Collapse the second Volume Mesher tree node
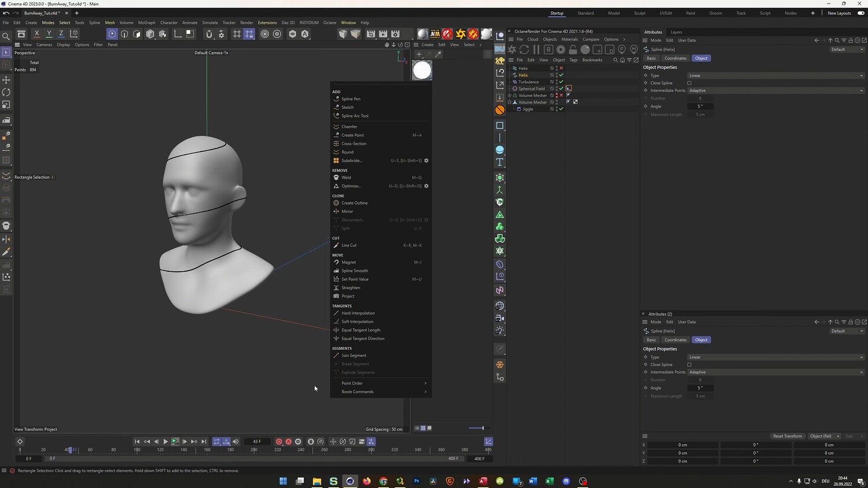 [x=510, y=102]
